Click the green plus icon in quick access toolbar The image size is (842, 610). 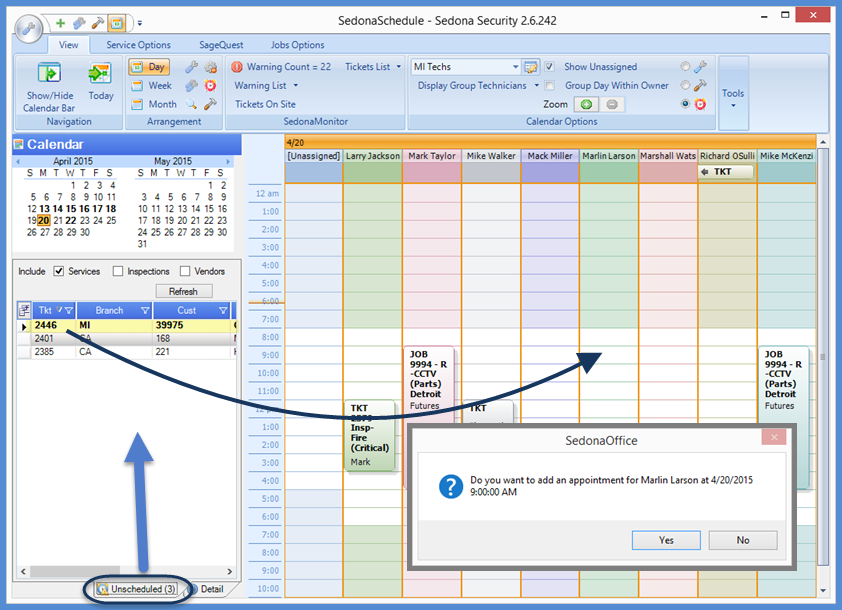click(61, 23)
